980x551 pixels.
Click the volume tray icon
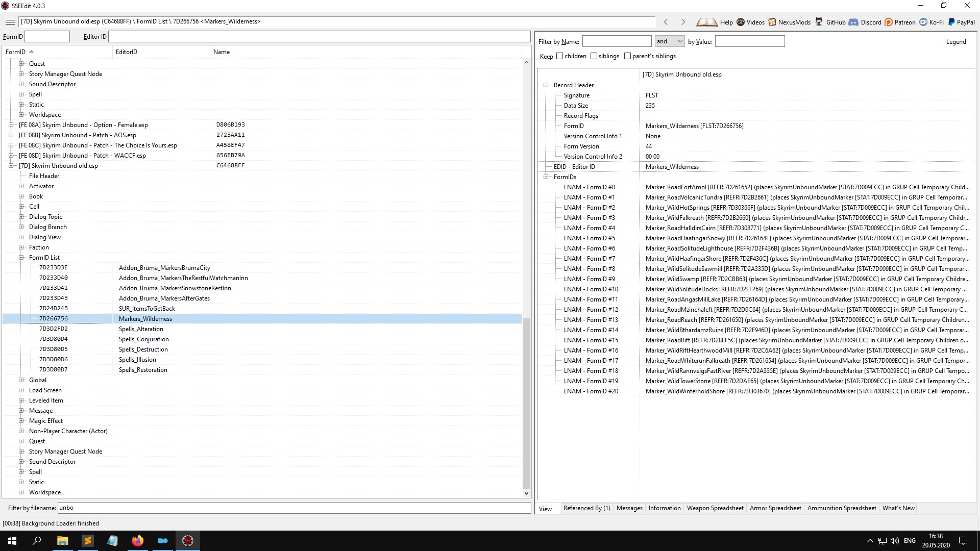[894, 541]
